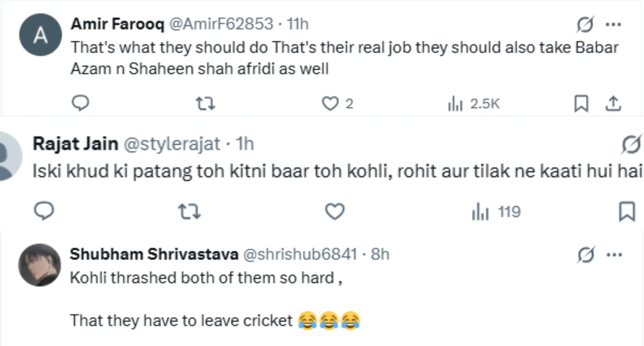
Task: Bookmark Rajat Jain's tweet
Action: (x=627, y=212)
